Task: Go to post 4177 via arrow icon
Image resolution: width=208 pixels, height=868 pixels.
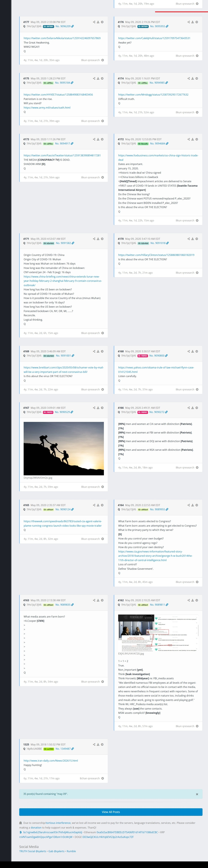Action: click(102, 22)
